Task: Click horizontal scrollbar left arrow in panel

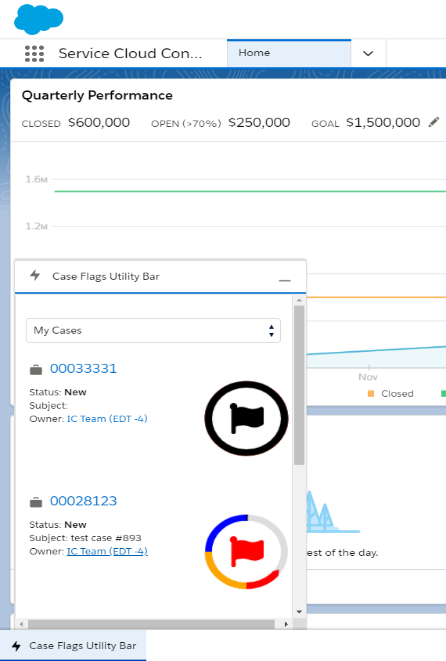Action: [21, 624]
